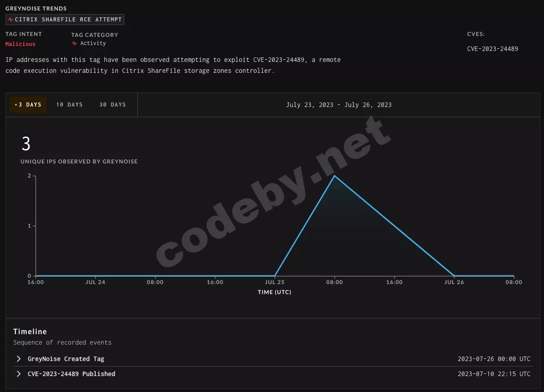This screenshot has height=392, width=544.
Task: Click the chart peak at 08:00 Jul 25
Action: 334,176
